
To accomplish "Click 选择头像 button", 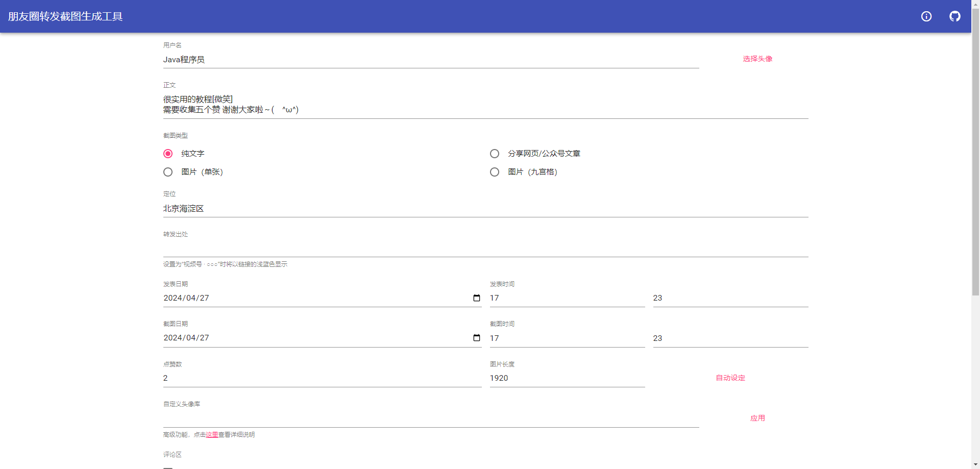I will [x=757, y=59].
